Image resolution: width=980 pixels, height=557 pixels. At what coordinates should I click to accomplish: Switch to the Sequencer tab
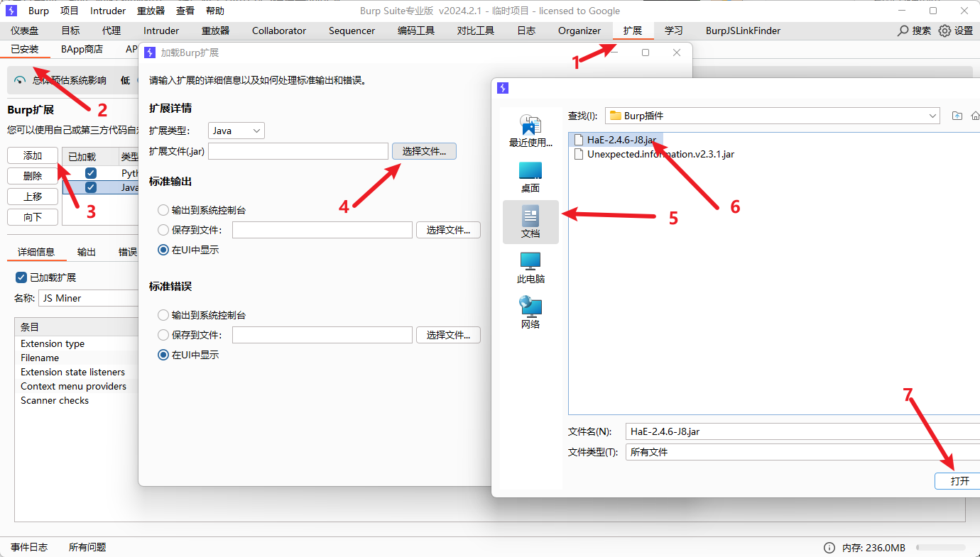coord(352,31)
